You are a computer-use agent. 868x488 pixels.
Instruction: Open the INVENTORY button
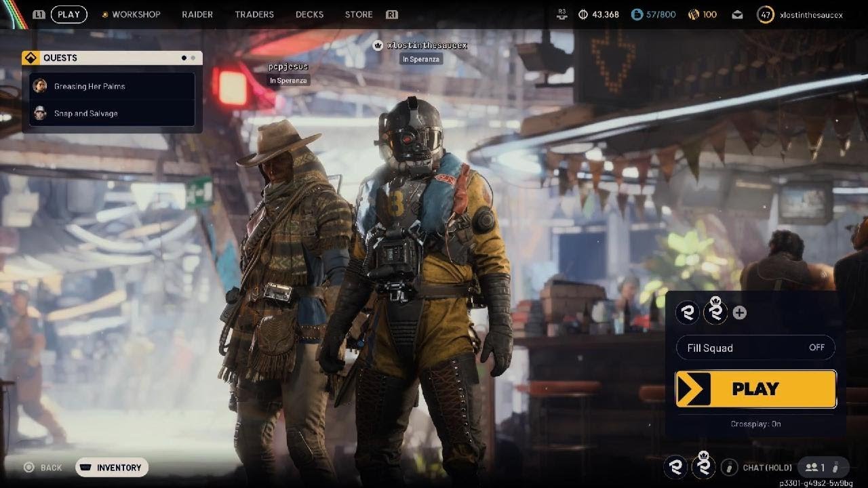(112, 468)
